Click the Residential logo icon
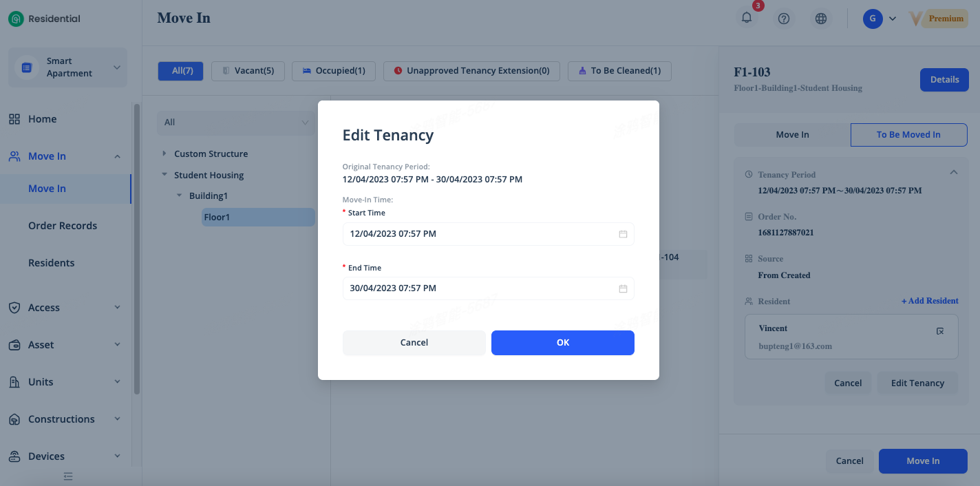This screenshot has width=980, height=486. pos(16,19)
